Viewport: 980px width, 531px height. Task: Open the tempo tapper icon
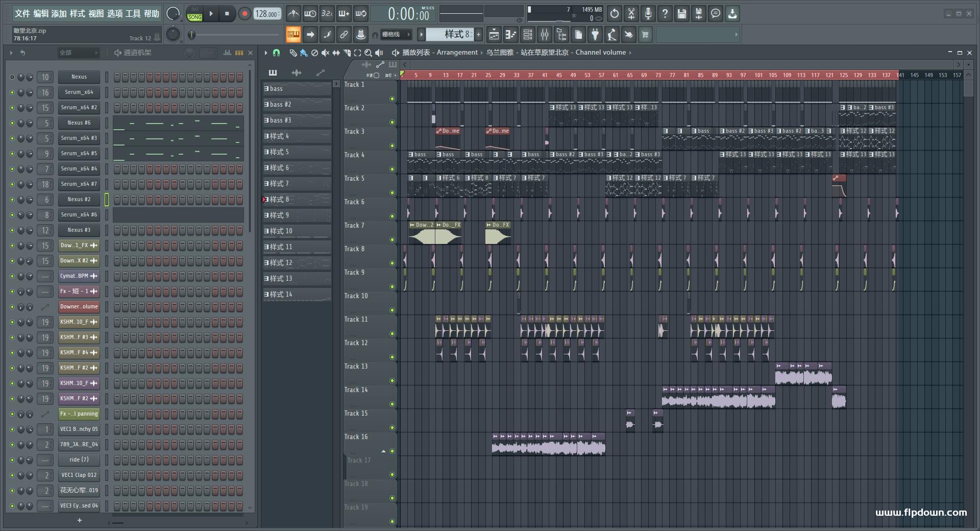click(612, 35)
